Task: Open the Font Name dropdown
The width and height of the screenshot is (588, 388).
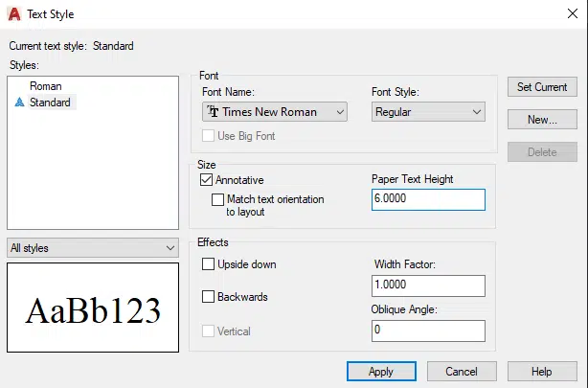Action: tap(275, 112)
